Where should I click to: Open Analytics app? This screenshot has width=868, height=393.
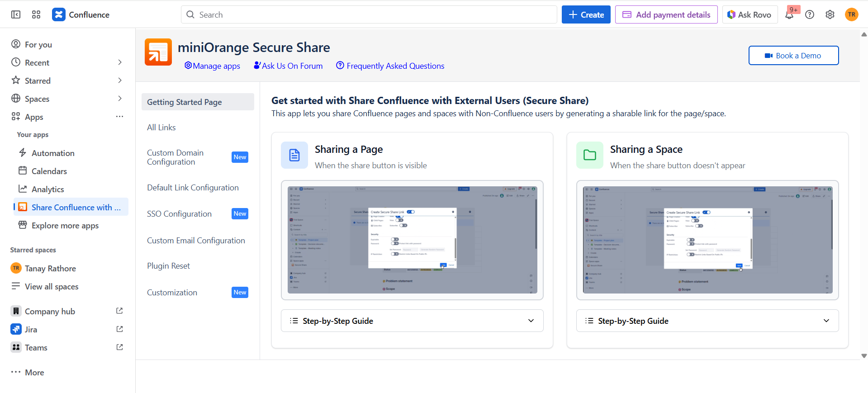[x=47, y=189]
